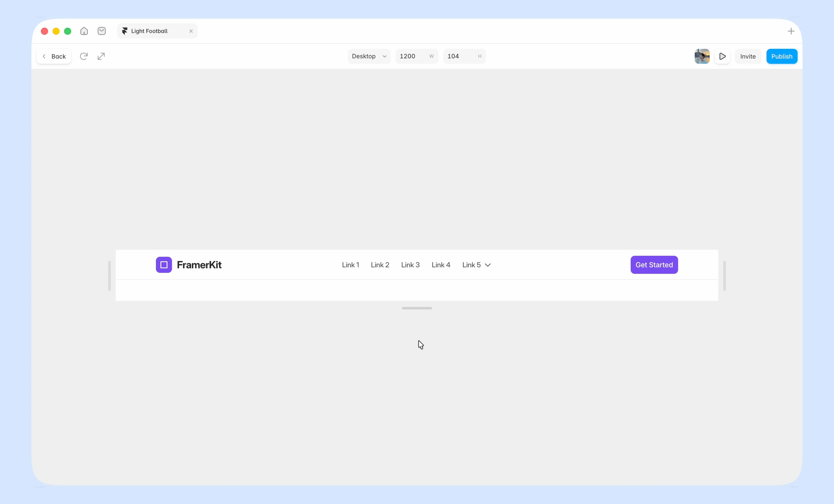Viewport: 834px width, 504px height.
Task: Go back with the Back button
Action: (54, 56)
